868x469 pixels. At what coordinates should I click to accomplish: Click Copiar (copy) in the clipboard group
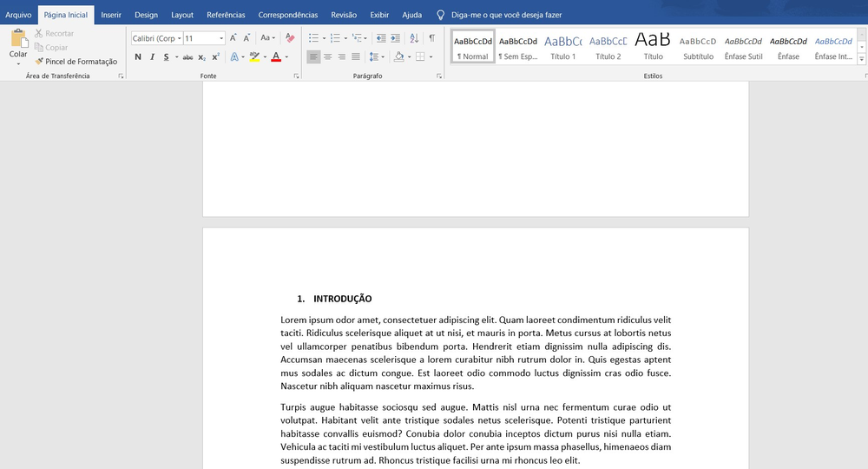[51, 47]
